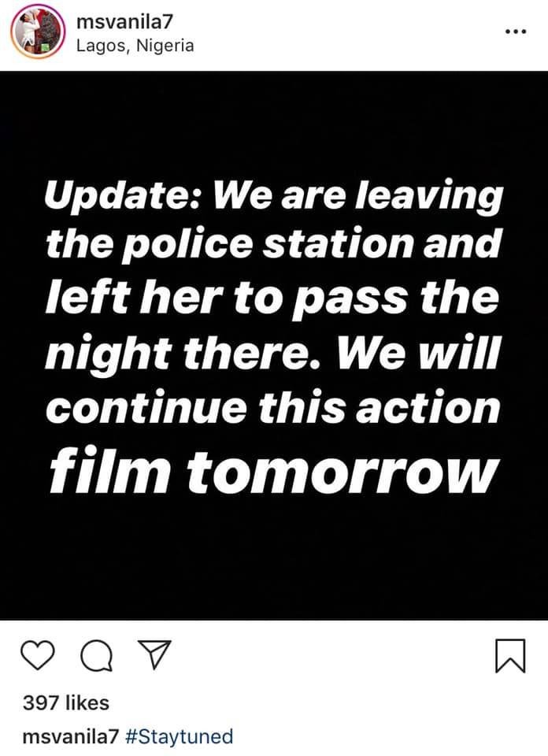Open the #Staytuned hashtag
Image resolution: width=548 pixels, height=756 pixels.
tap(179, 737)
